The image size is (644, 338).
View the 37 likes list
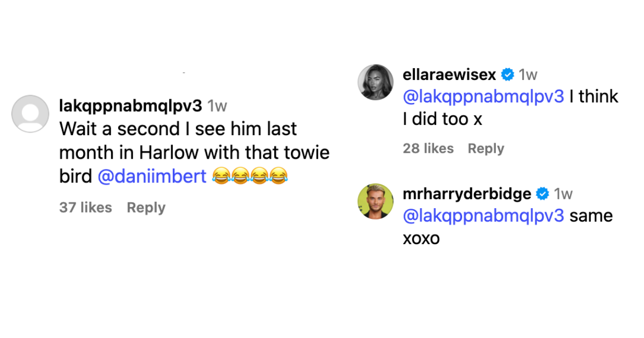click(86, 208)
